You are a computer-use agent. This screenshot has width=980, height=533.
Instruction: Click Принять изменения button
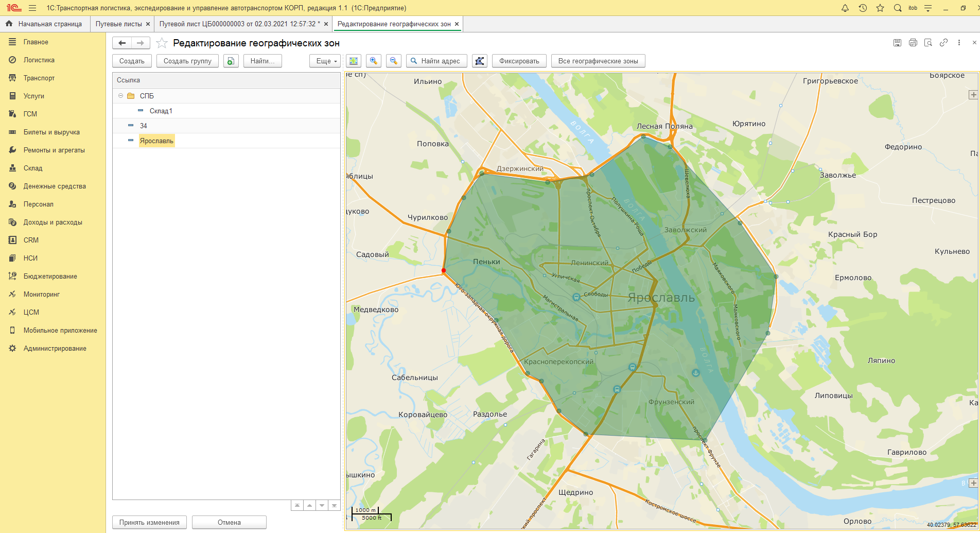coord(149,522)
